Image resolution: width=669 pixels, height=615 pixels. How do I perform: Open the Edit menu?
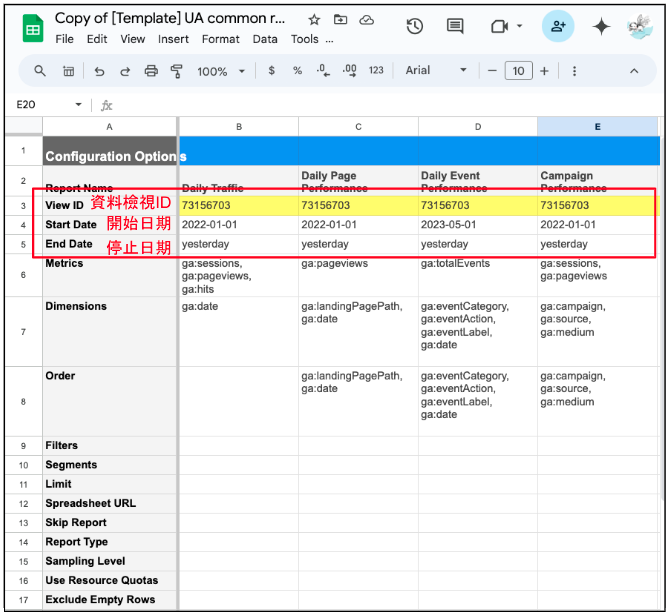(x=97, y=39)
